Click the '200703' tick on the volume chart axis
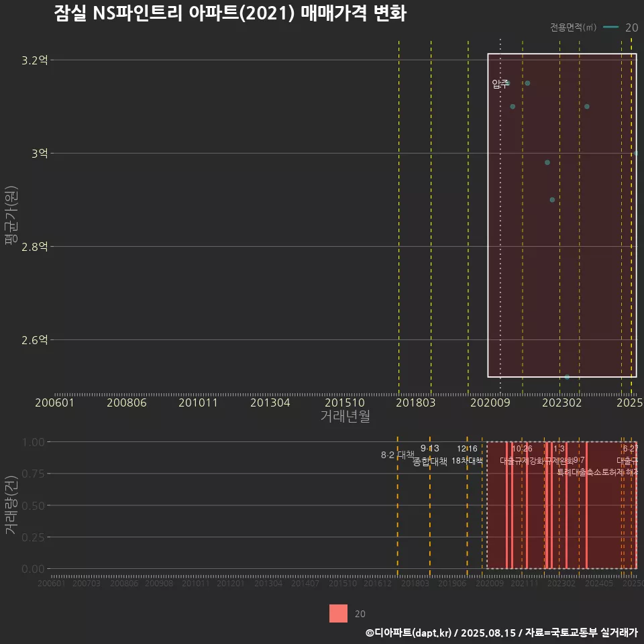This screenshot has width=644, height=644. coord(87,583)
